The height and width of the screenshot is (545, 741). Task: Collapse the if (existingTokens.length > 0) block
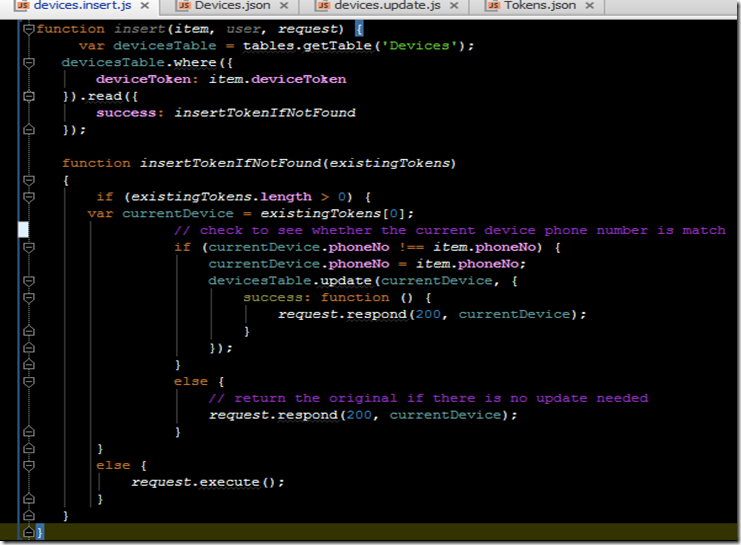pos(29,197)
